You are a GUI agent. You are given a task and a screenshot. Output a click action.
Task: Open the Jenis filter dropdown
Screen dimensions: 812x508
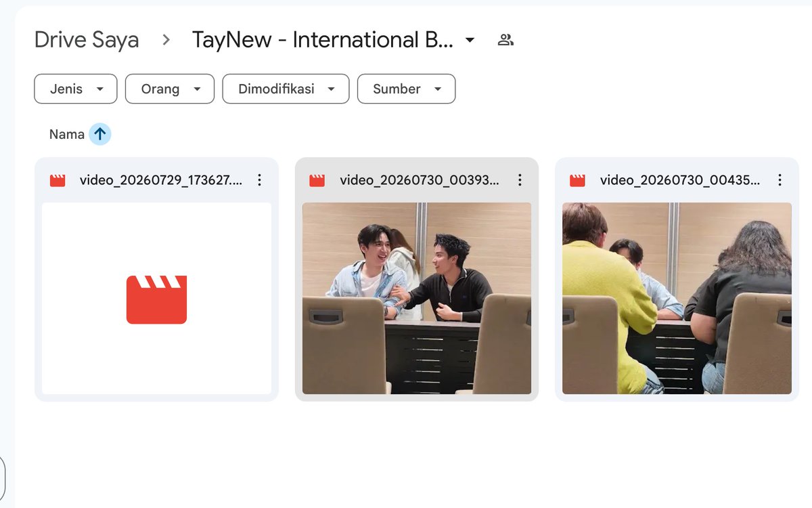click(x=76, y=89)
